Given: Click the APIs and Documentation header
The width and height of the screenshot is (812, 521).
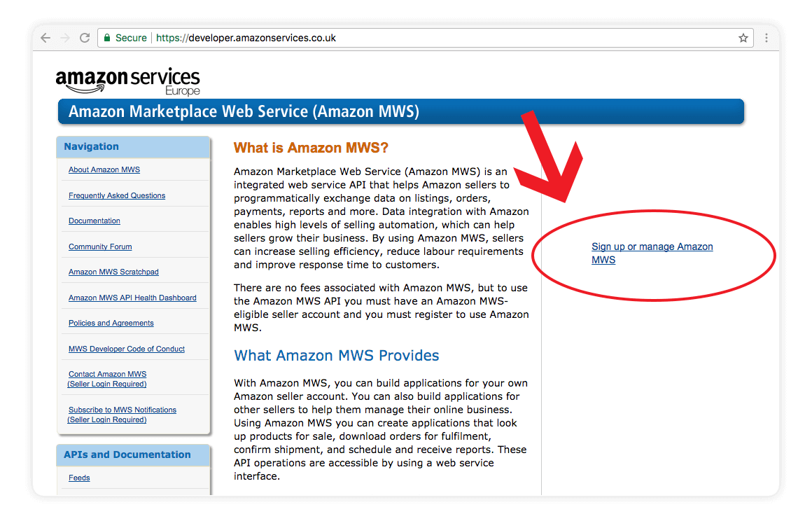Looking at the screenshot, I should pyautogui.click(x=133, y=455).
